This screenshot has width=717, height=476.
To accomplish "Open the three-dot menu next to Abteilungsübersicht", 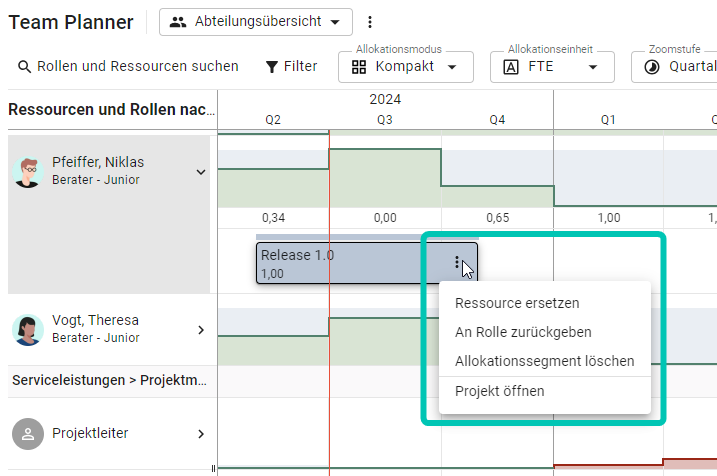I will 370,22.
